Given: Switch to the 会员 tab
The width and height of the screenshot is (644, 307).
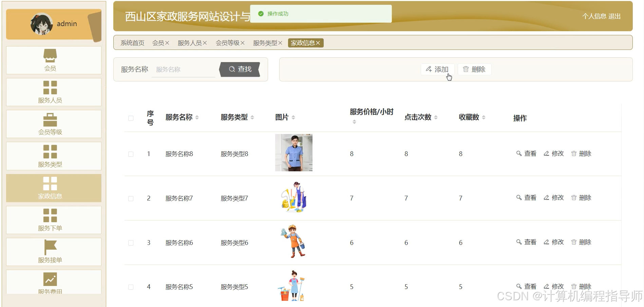Looking at the screenshot, I should (158, 43).
